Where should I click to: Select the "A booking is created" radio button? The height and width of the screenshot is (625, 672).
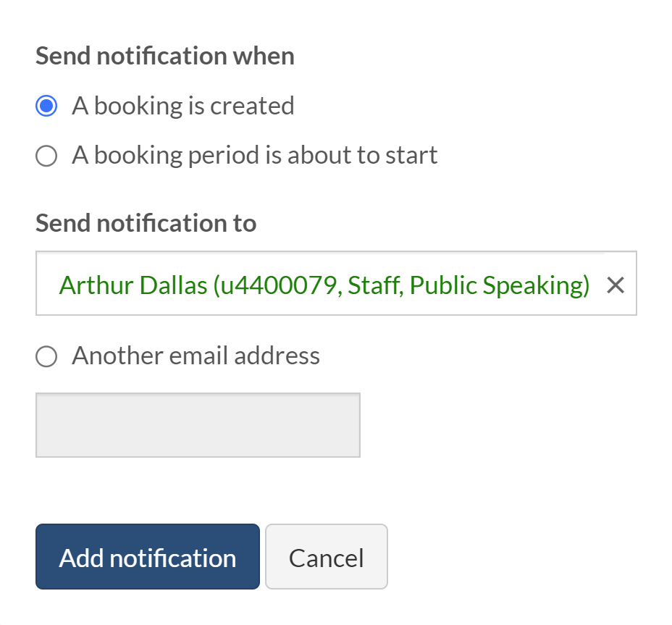point(46,106)
